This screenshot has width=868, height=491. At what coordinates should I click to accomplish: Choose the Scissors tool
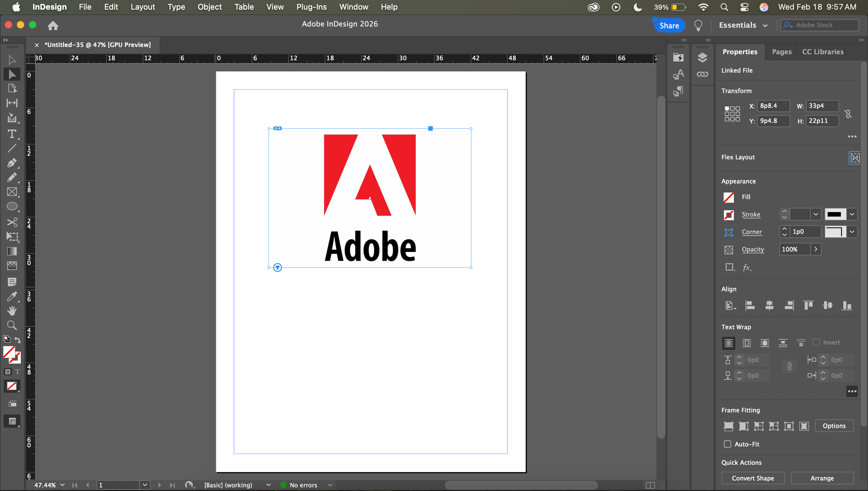tap(12, 222)
